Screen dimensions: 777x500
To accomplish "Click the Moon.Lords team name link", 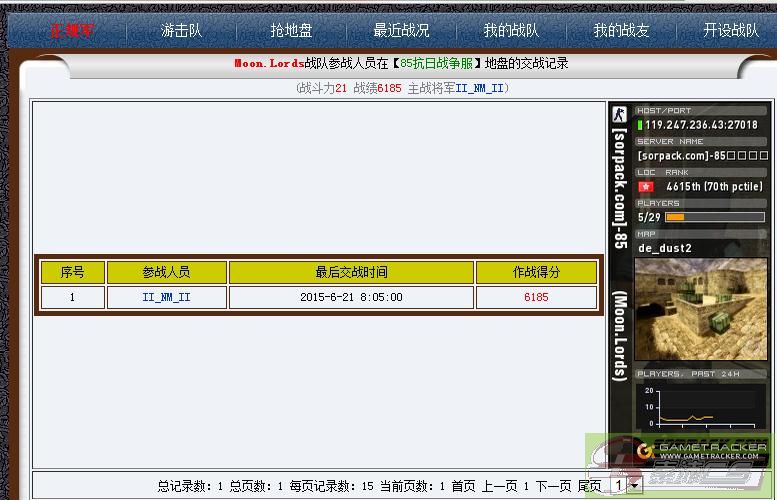I will click(x=269, y=63).
